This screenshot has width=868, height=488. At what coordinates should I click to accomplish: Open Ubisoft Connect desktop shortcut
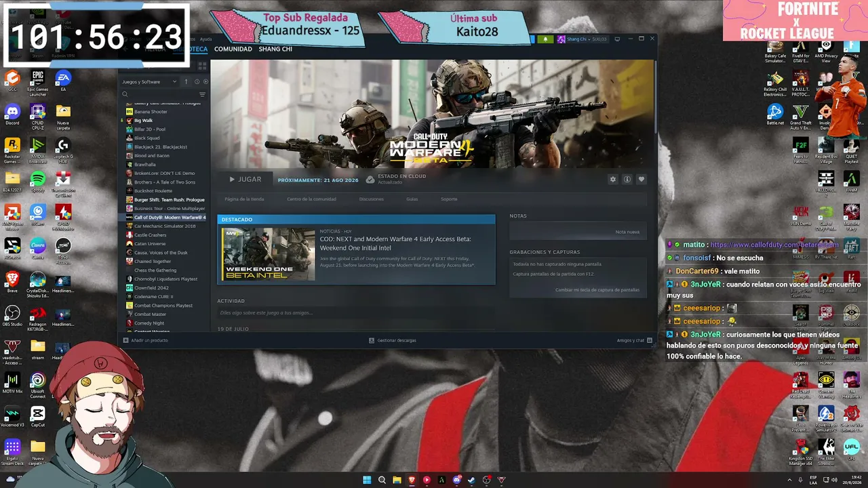[37, 385]
